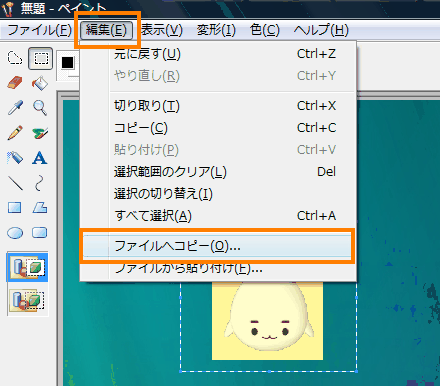440x386 pixels.
Task: Pick the Polygon shape tool
Action: [40, 208]
